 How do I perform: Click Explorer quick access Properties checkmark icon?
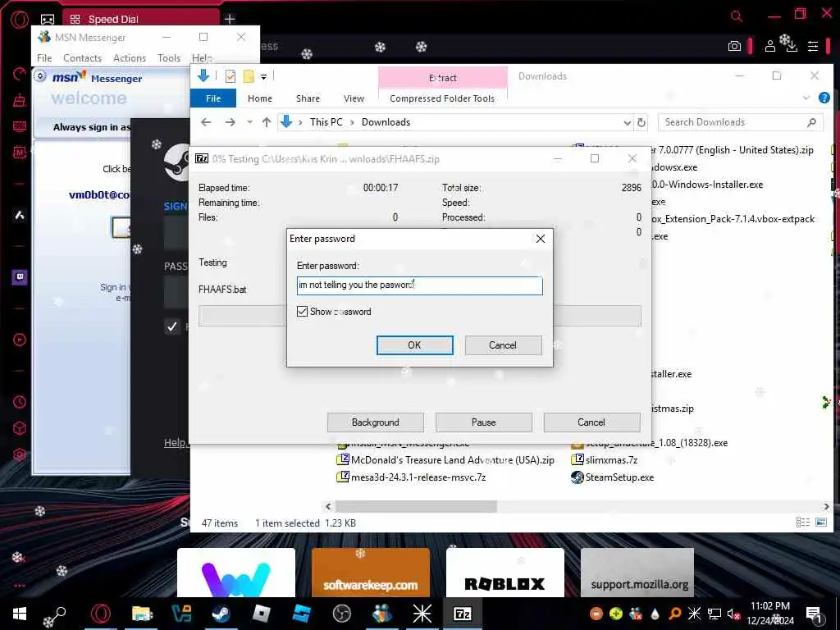[x=231, y=76]
